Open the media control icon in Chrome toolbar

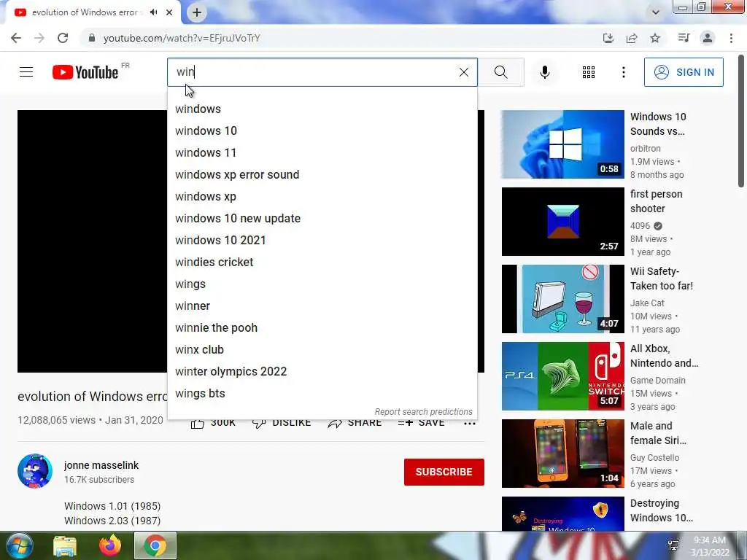pyautogui.click(x=684, y=38)
